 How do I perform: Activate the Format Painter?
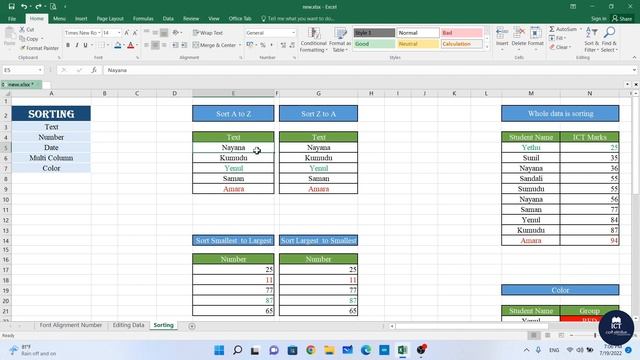(39, 48)
